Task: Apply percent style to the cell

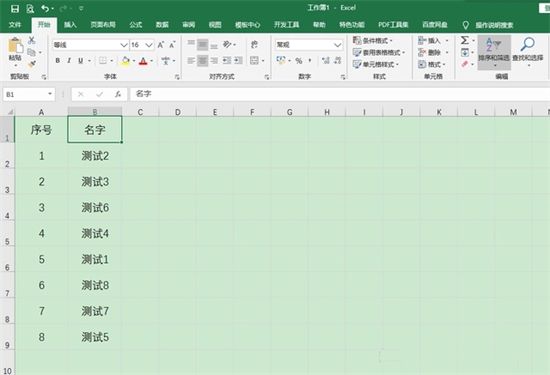Action: (x=299, y=61)
